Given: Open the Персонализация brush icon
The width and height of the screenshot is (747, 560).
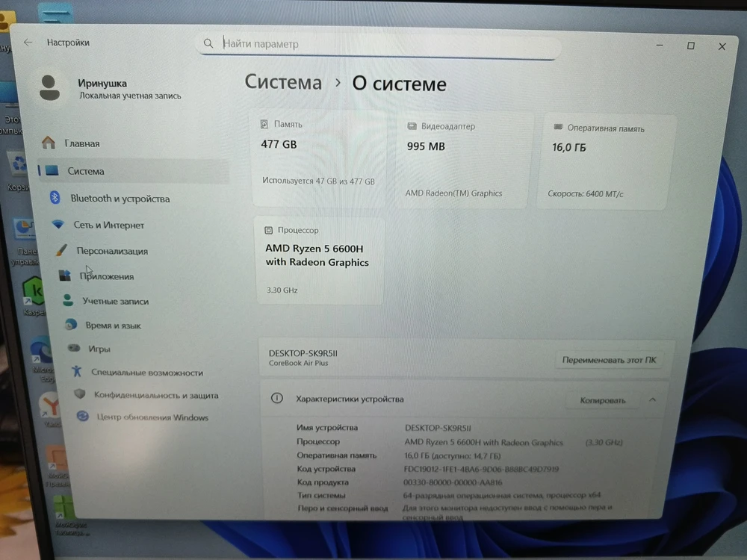Looking at the screenshot, I should (61, 250).
